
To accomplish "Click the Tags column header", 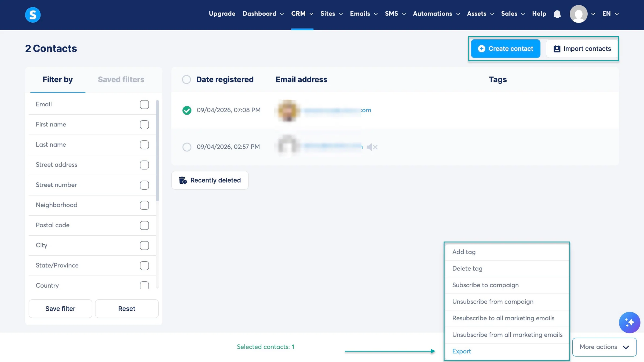I will coord(497,79).
